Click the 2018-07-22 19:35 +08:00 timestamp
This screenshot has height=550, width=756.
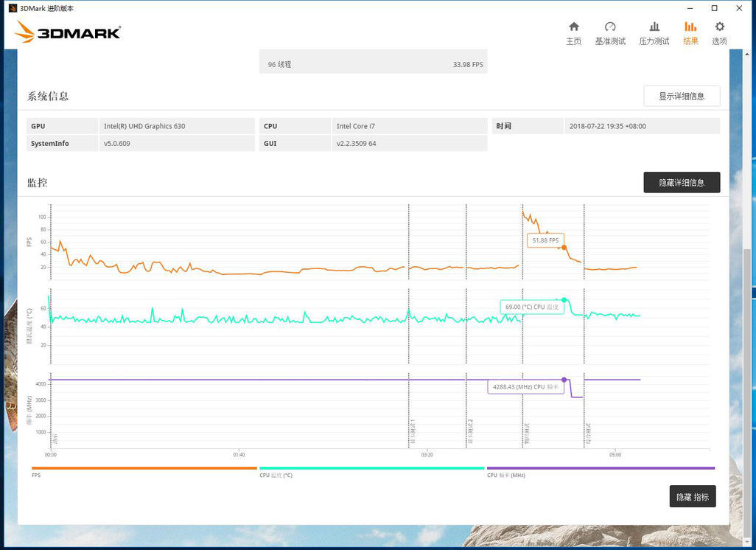point(607,126)
